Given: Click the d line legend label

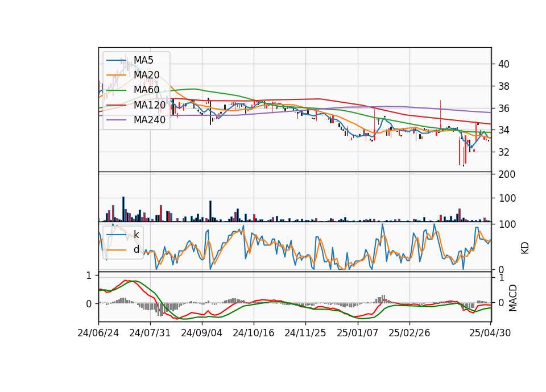Looking at the screenshot, I should 136,249.
